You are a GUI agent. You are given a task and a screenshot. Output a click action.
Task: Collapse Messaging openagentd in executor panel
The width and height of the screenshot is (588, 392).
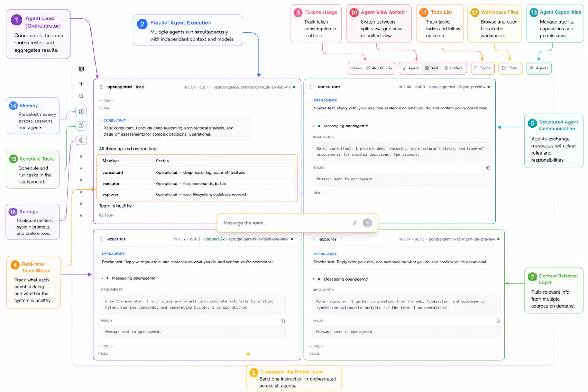(x=102, y=278)
